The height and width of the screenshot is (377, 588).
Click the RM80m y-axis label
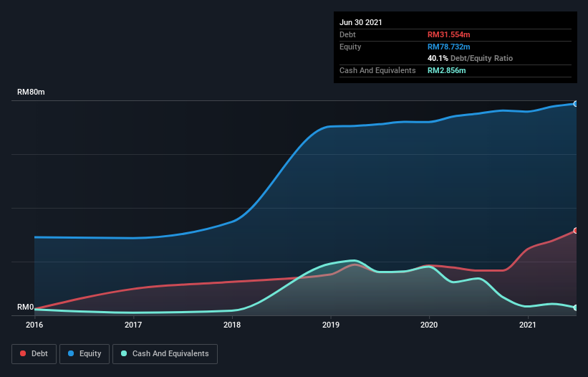31,92
